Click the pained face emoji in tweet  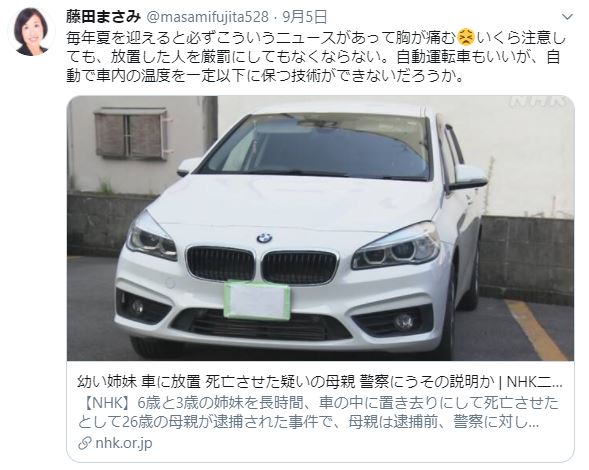tap(466, 38)
